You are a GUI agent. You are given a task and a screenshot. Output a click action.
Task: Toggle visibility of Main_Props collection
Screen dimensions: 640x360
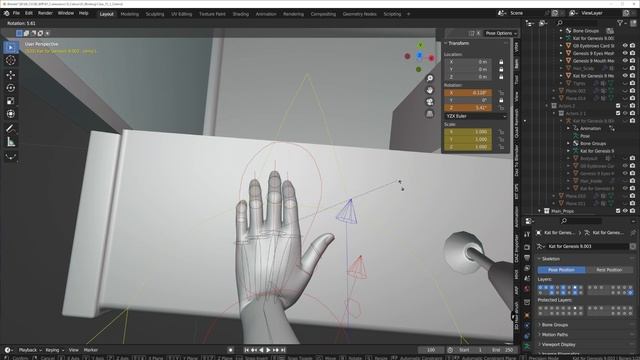(625, 211)
